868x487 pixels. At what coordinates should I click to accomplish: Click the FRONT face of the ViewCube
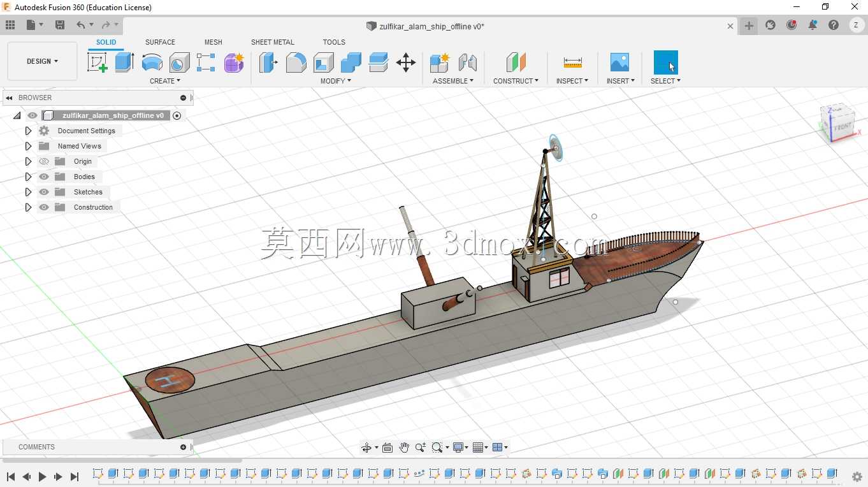pos(843,127)
